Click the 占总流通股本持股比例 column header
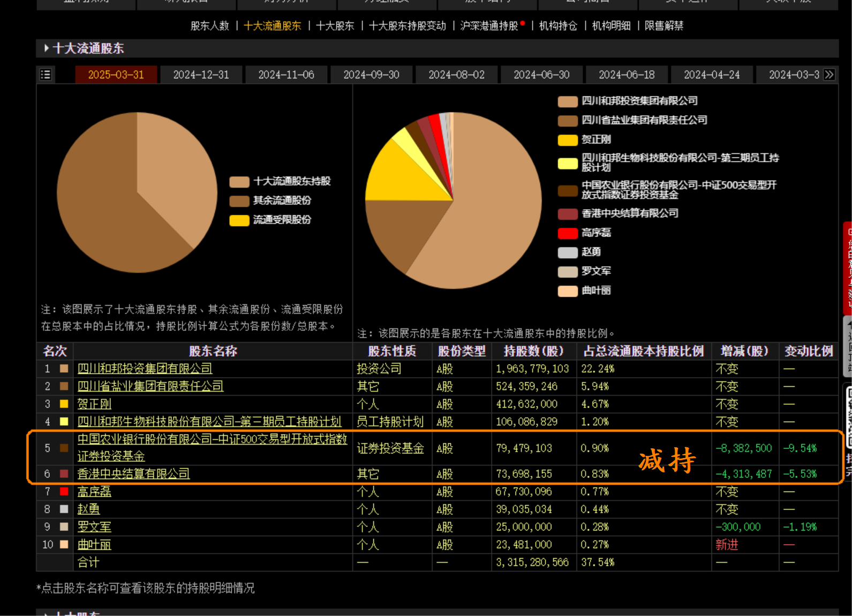 (644, 351)
